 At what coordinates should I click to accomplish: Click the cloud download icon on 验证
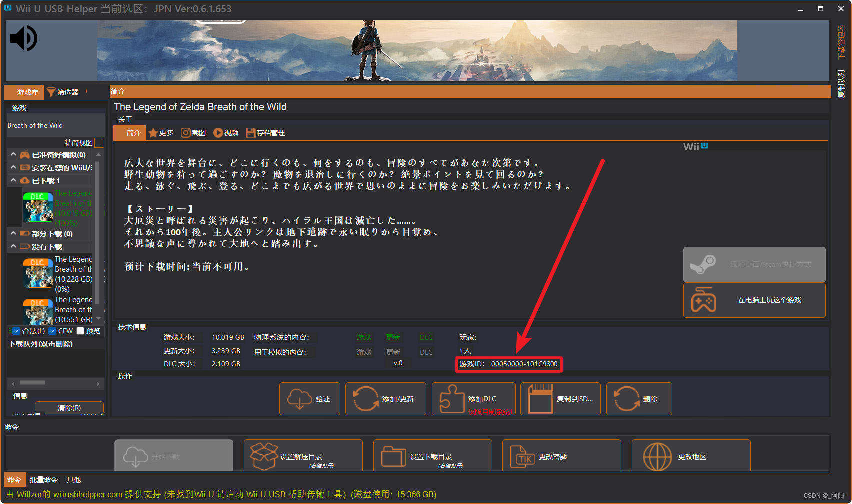[x=299, y=399]
